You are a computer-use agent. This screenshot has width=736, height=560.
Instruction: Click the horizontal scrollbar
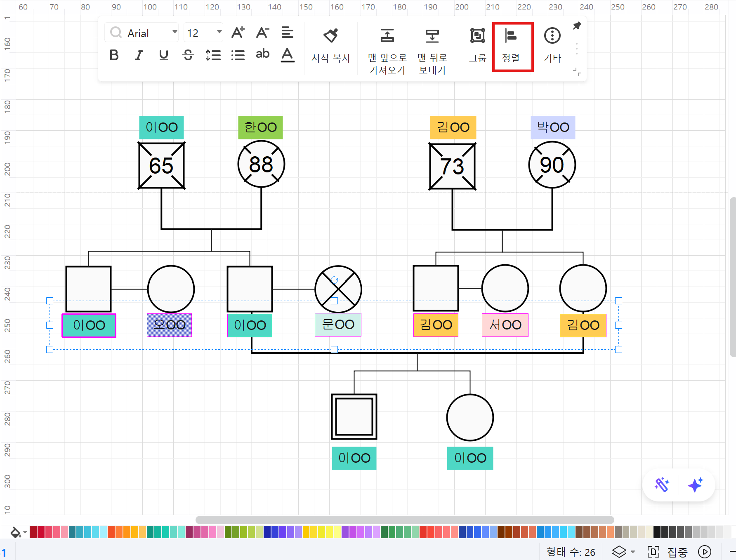[404, 520]
